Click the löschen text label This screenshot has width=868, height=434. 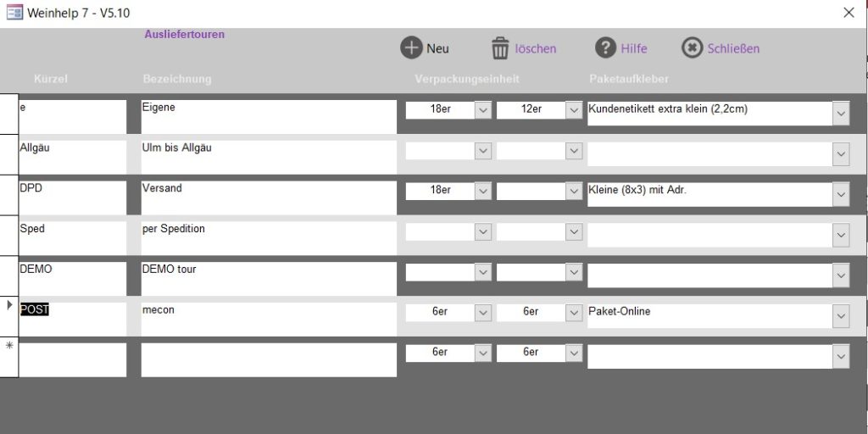pyautogui.click(x=536, y=49)
